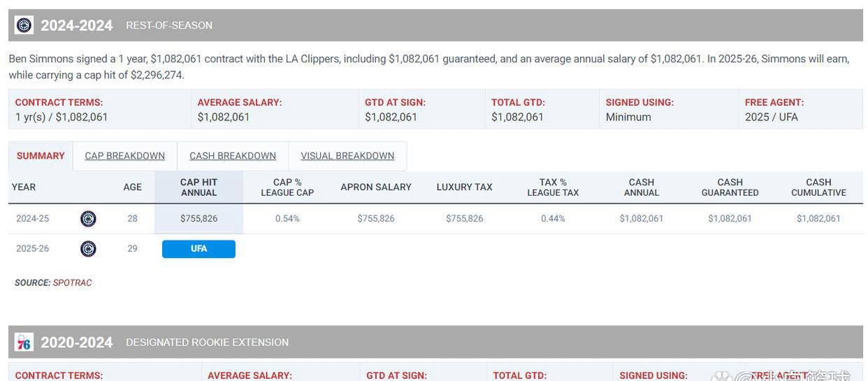Click the Luxury Tax column header
Viewport: 868px width, 381px height.
point(464,187)
